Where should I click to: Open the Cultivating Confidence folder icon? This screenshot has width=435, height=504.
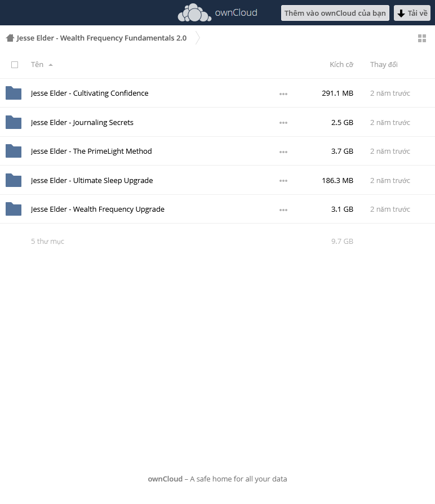coord(14,93)
